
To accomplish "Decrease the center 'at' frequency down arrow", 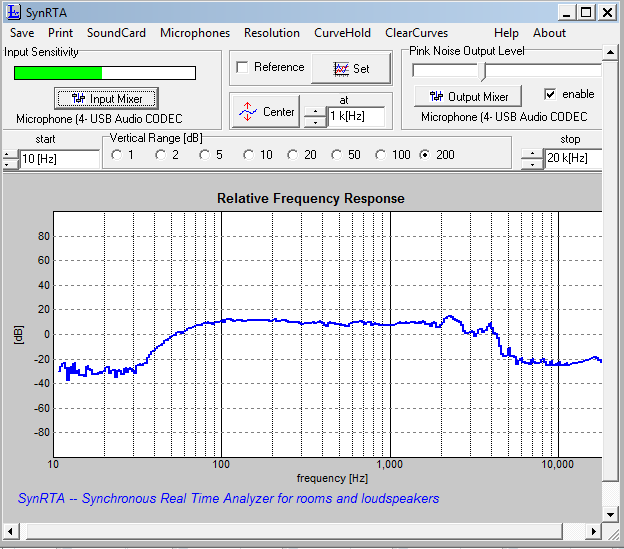I will point(315,122).
